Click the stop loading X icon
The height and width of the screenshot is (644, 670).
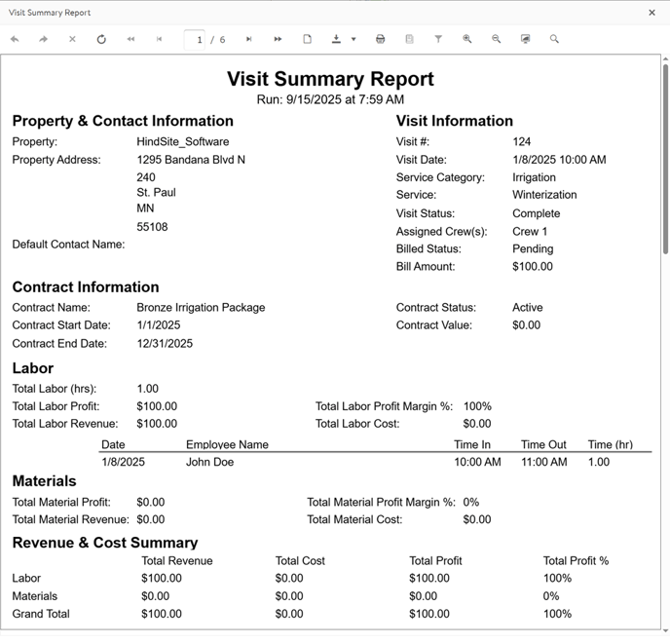click(72, 40)
